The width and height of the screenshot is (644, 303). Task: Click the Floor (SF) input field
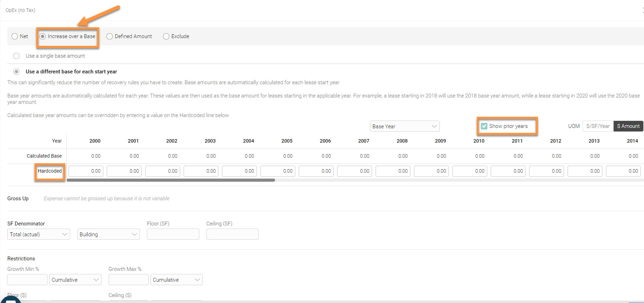click(173, 234)
